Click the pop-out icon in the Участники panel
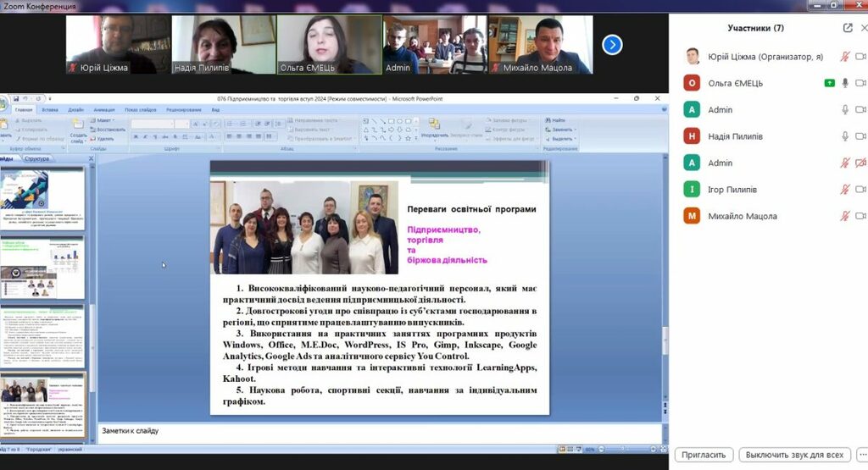The image size is (868, 470). pyautogui.click(x=848, y=28)
